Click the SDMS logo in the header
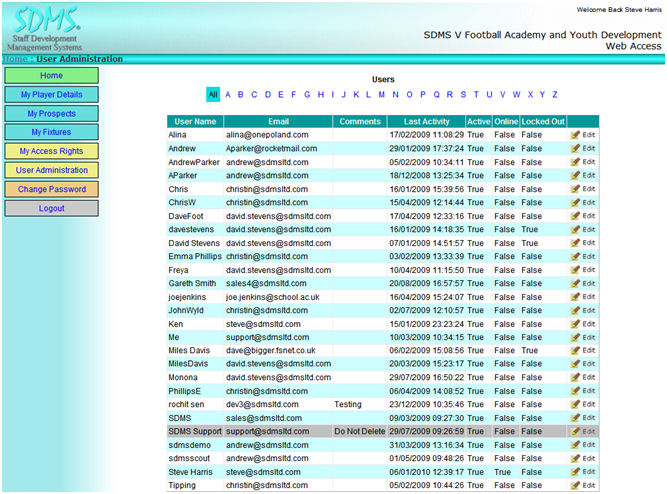Image resolution: width=667 pixels, height=494 pixels. pyautogui.click(x=45, y=29)
